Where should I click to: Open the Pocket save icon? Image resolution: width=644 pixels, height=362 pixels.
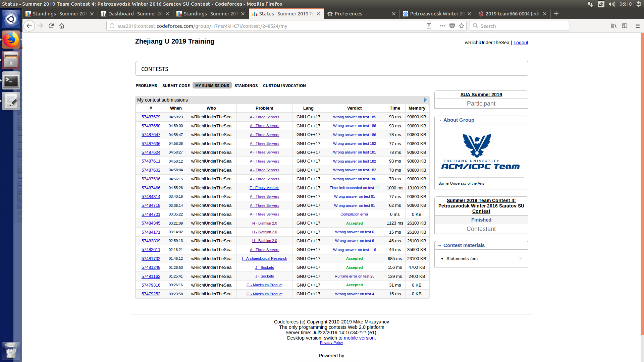[x=452, y=26]
